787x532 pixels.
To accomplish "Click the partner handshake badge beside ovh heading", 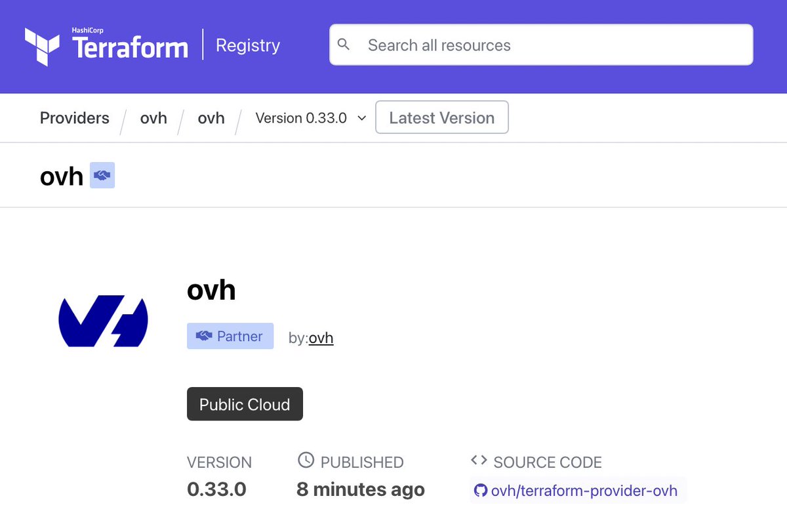I will [x=102, y=175].
